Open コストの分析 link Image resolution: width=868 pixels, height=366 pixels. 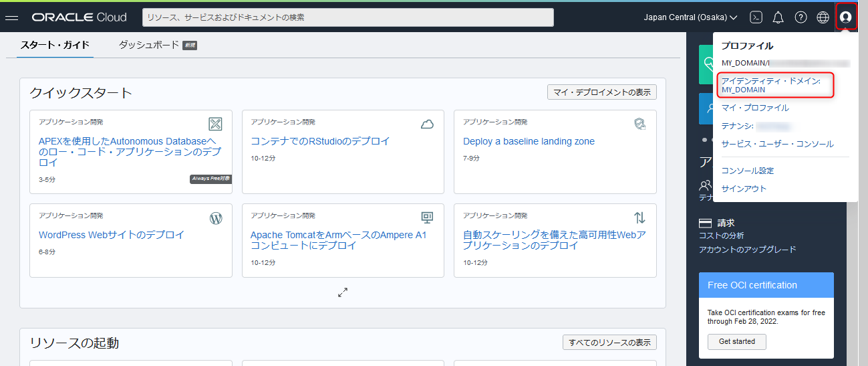[721, 236]
